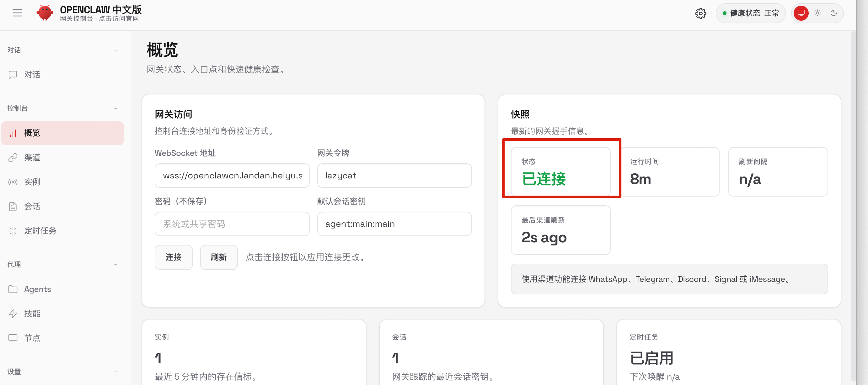Click the 运行时间 8m uptime card
This screenshot has height=385, width=868.
pyautogui.click(x=670, y=171)
